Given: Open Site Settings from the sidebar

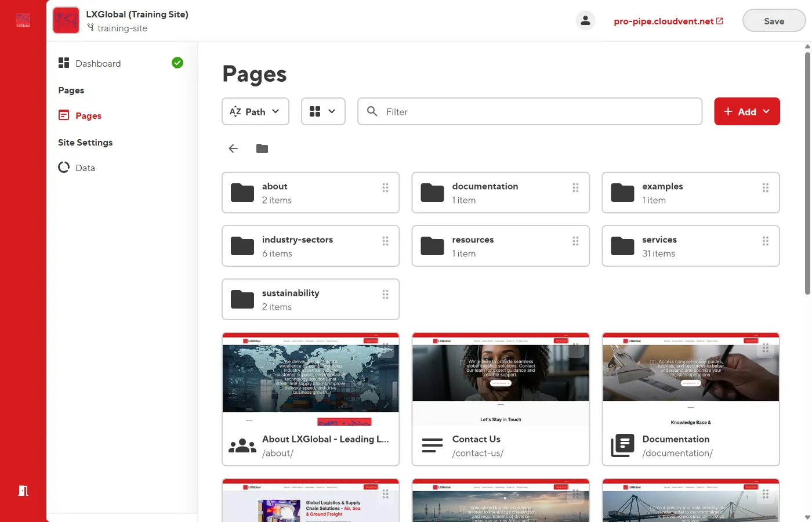Looking at the screenshot, I should point(85,142).
